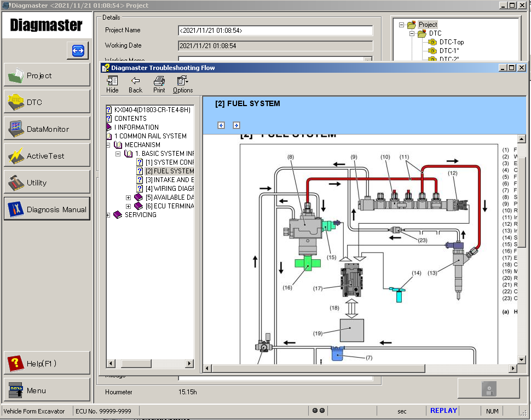Image resolution: width=531 pixels, height=420 pixels.
Task: Launch DataMonitor
Action: click(x=47, y=128)
